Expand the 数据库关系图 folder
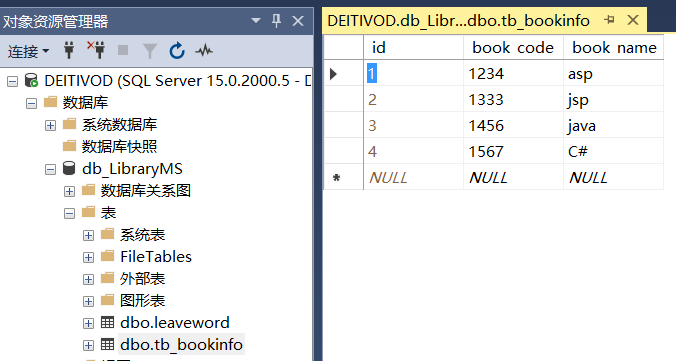 (x=69, y=191)
